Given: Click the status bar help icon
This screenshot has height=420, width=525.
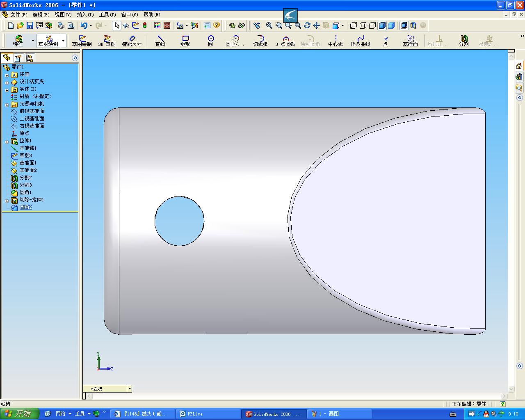Looking at the screenshot, I should [502, 404].
